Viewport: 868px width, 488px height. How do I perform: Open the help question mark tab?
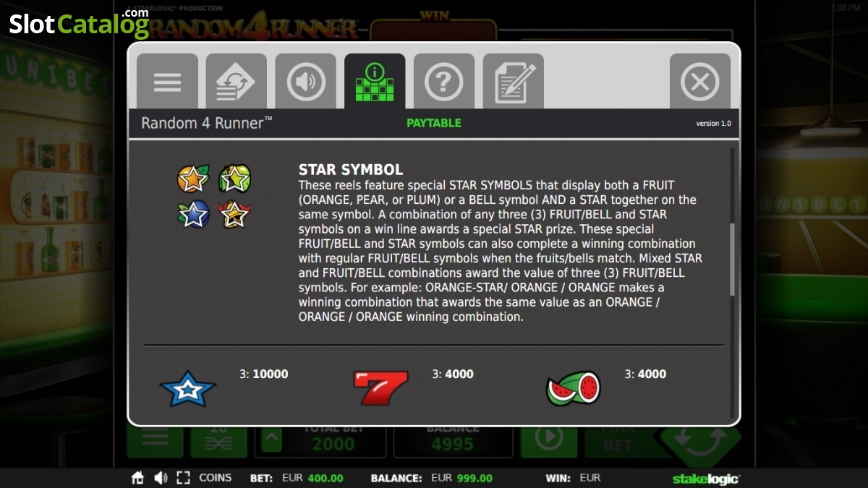click(444, 82)
